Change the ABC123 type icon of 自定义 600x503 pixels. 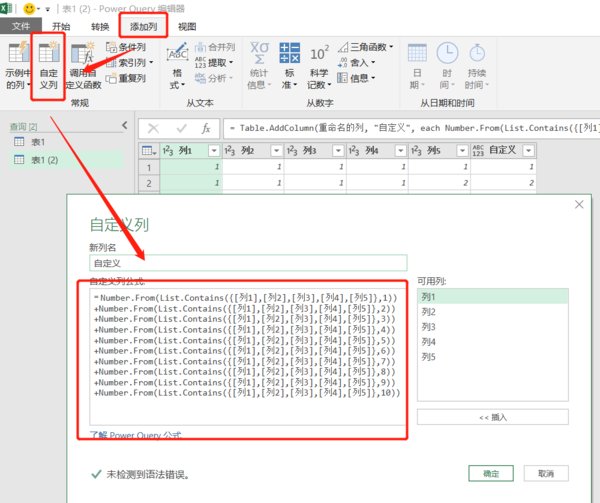point(478,151)
